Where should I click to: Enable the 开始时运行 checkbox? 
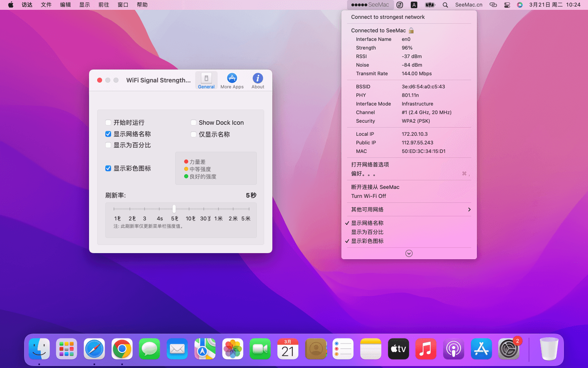pos(108,123)
